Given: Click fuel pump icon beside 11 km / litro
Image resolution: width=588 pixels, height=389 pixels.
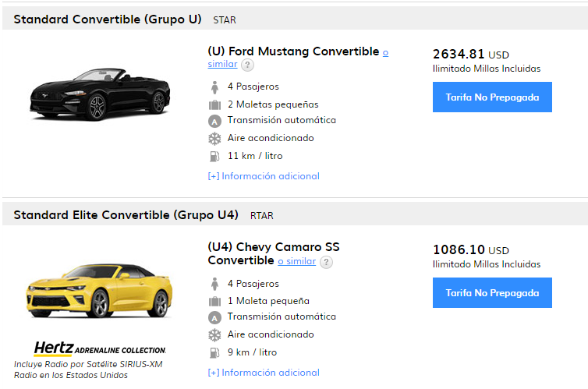Looking at the screenshot, I should [x=214, y=156].
